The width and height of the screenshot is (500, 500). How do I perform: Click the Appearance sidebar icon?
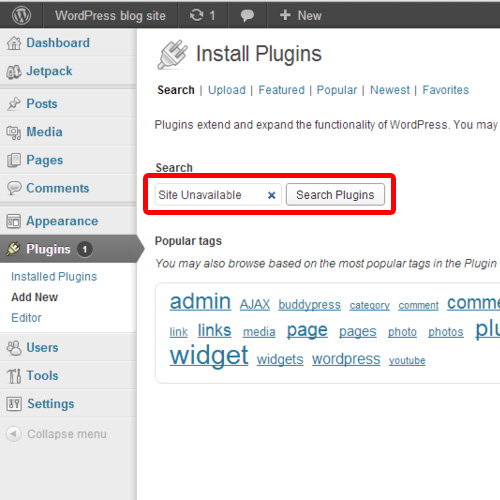coord(14,221)
